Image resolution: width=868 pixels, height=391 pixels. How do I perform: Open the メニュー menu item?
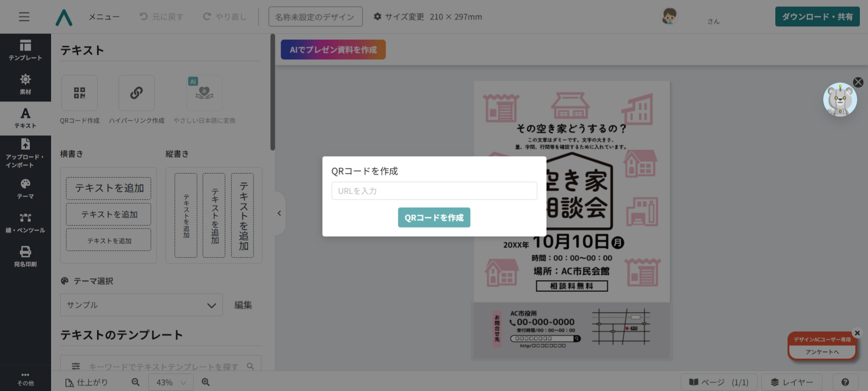point(104,17)
